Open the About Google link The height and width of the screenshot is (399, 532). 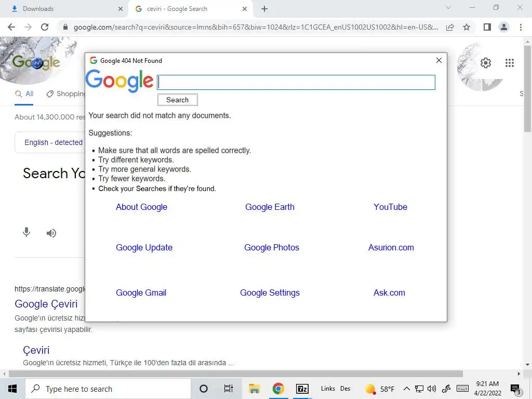141,207
